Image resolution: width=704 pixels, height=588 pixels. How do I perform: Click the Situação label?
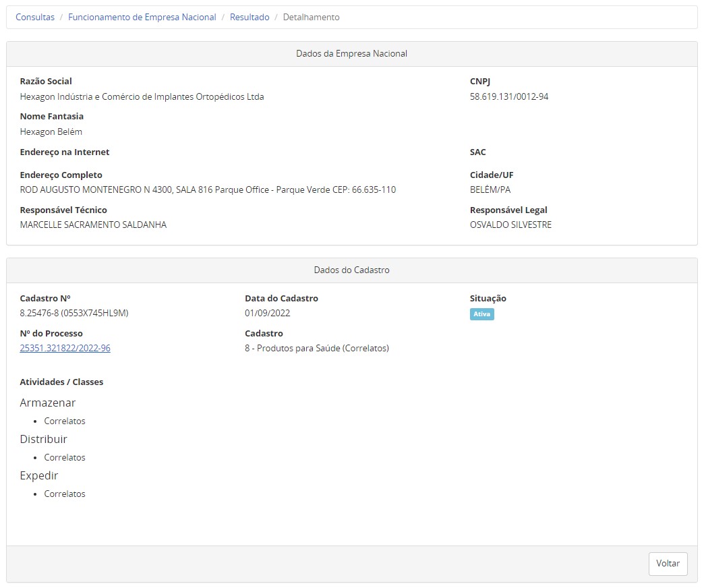click(488, 299)
